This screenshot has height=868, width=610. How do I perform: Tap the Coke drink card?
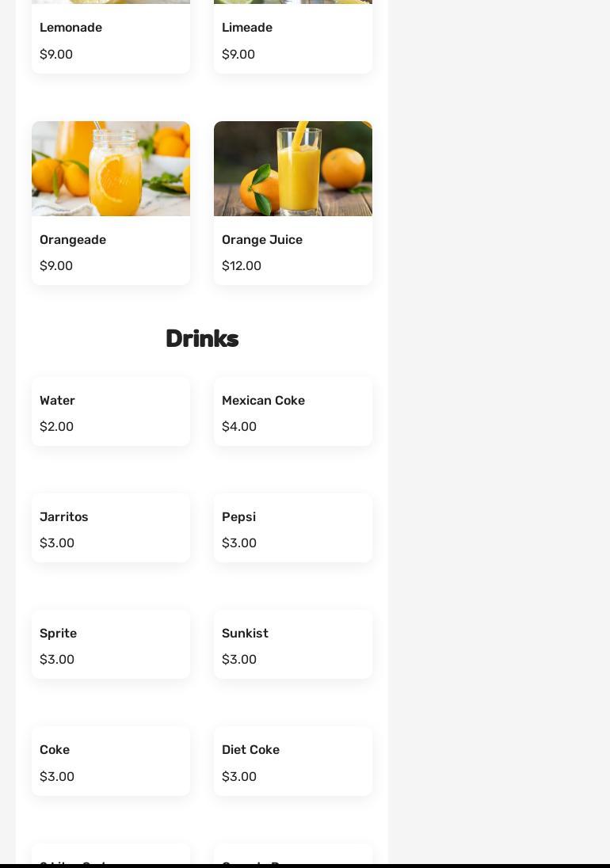[111, 761]
